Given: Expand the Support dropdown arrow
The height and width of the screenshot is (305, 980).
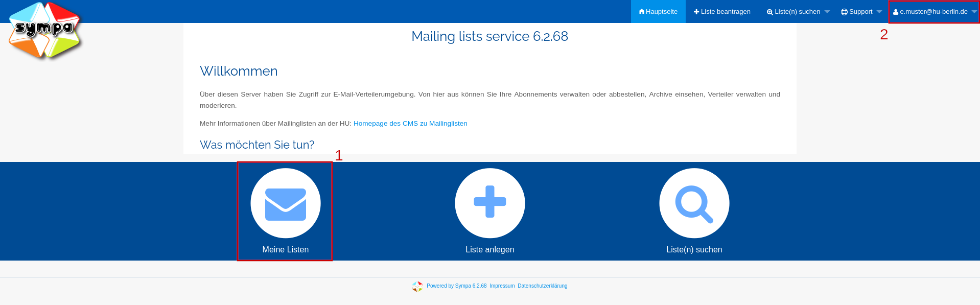Looking at the screenshot, I should (x=879, y=12).
